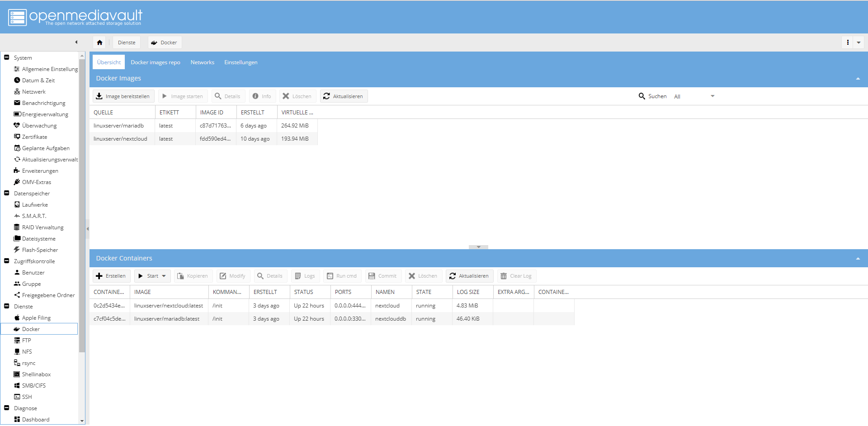Screen dimensions: 868x426
Task: Click the splitter collapse arrow between panels
Action: 478,247
